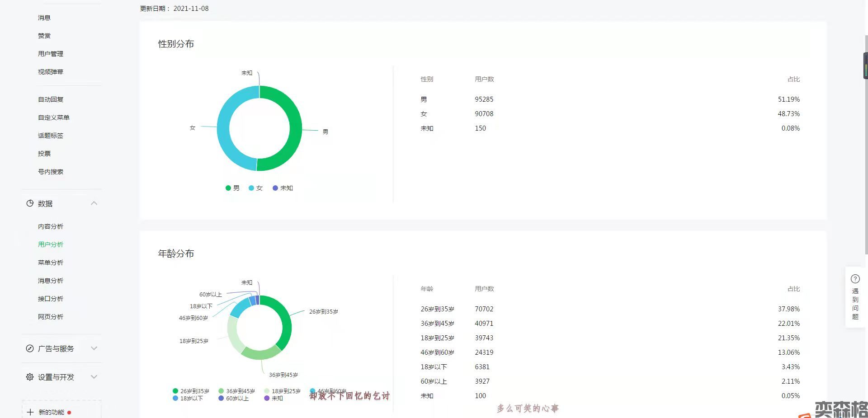This screenshot has width=868, height=418.
Task: Open 内容分析 in the sidebar
Action: click(51, 226)
